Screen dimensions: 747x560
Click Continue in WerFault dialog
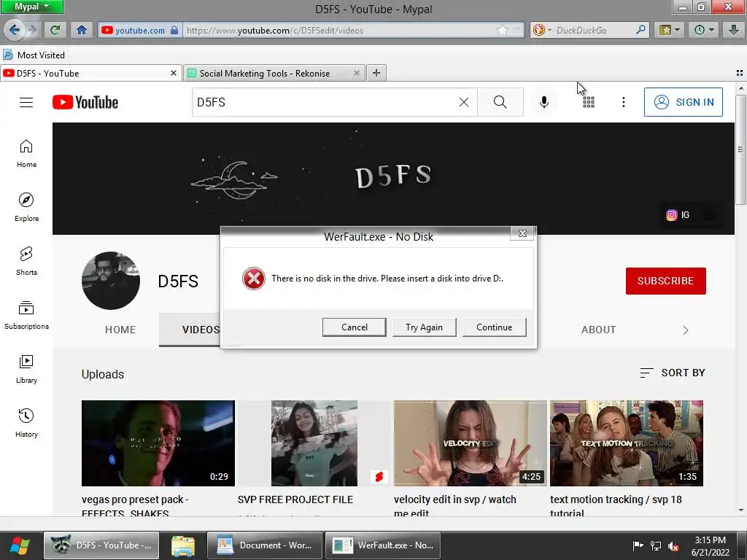point(494,327)
